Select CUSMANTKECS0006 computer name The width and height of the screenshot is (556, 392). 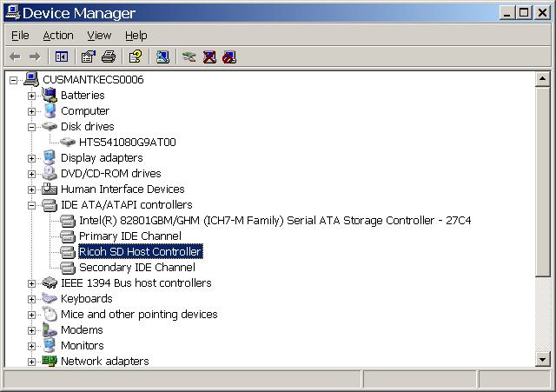[x=93, y=79]
